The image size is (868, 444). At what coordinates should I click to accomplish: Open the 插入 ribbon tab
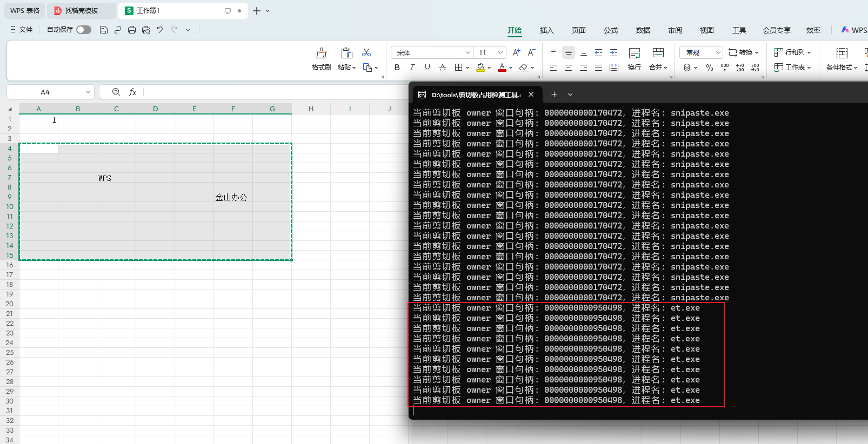(x=546, y=30)
